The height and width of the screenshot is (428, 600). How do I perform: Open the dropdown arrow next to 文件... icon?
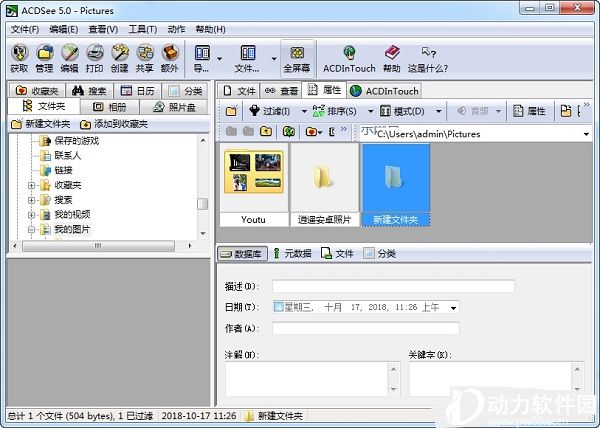pyautogui.click(x=274, y=59)
